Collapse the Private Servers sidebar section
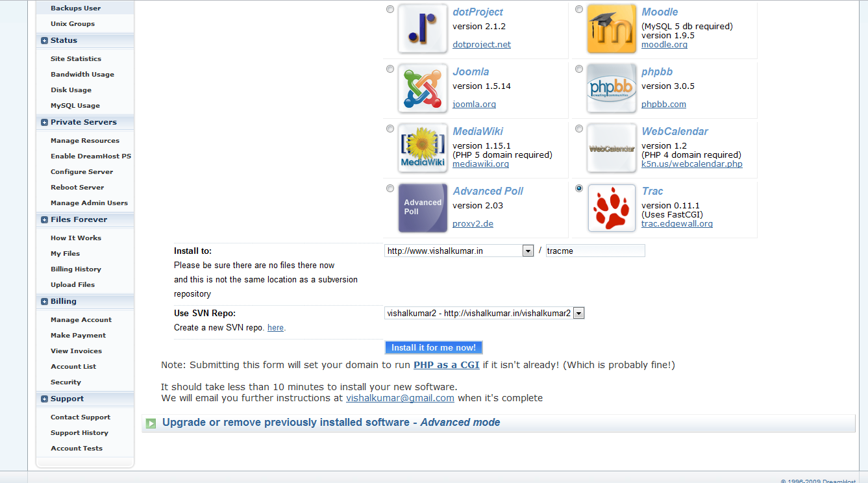This screenshot has width=868, height=483. point(44,122)
